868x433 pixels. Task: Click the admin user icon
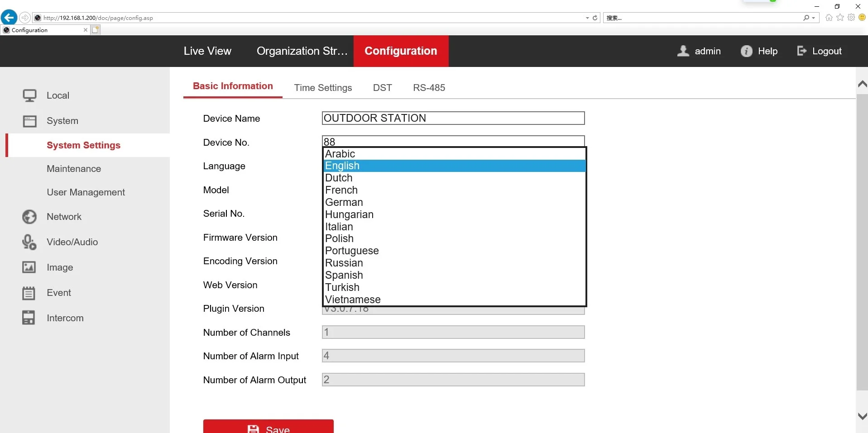point(683,51)
